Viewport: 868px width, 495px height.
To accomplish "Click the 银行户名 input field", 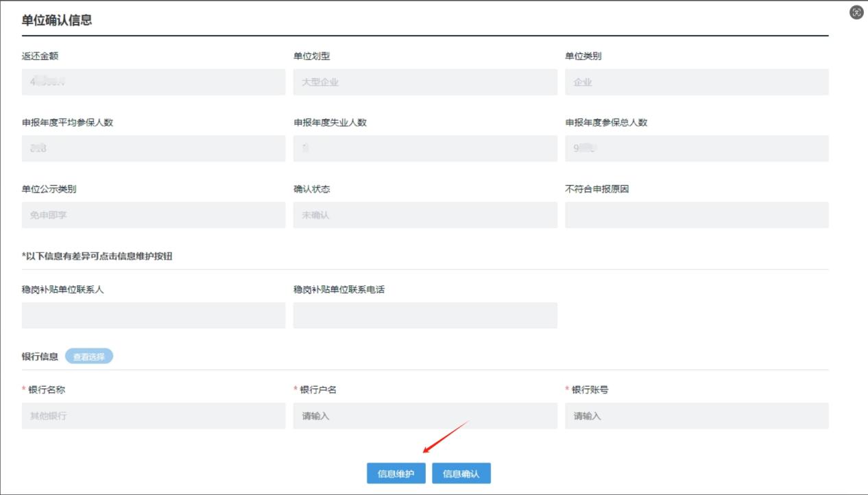I will point(424,416).
